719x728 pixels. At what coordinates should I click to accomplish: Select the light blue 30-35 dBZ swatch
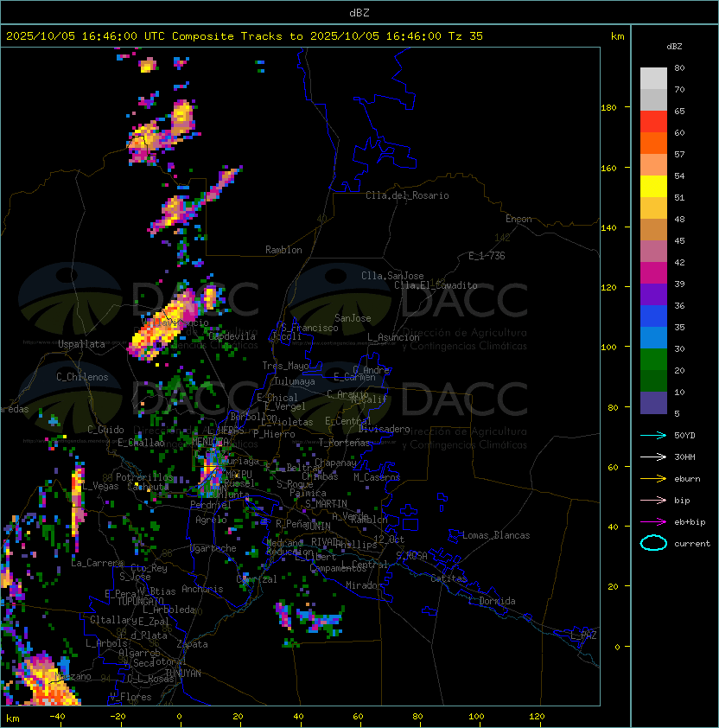tap(653, 337)
